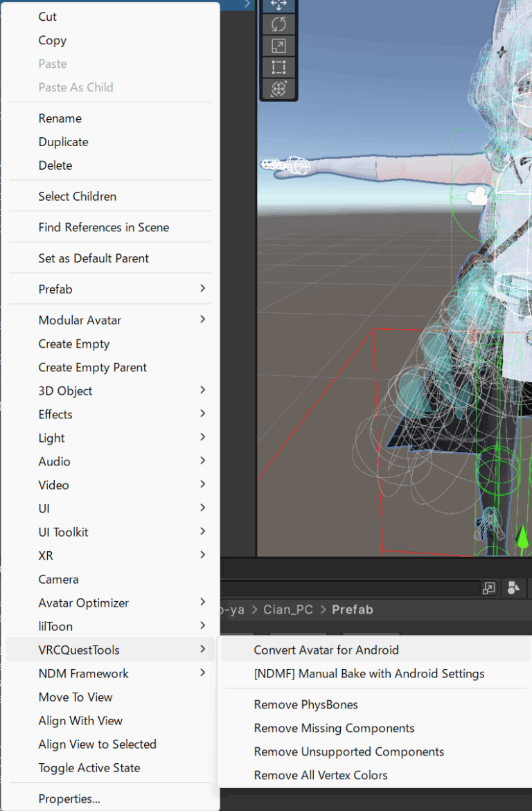Click inside the project search field
The height and width of the screenshot is (811, 532).
(346, 588)
